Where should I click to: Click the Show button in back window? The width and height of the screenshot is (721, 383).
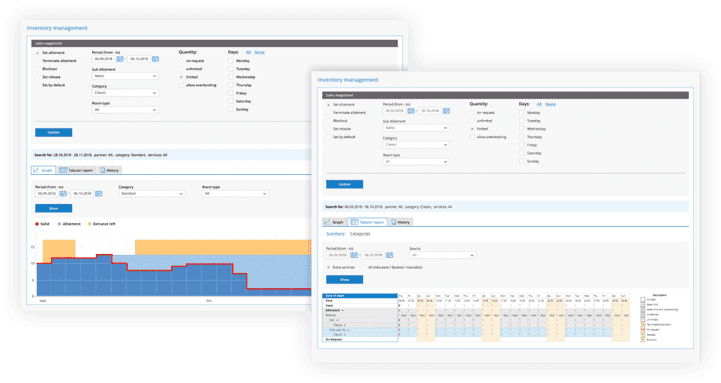click(53, 208)
